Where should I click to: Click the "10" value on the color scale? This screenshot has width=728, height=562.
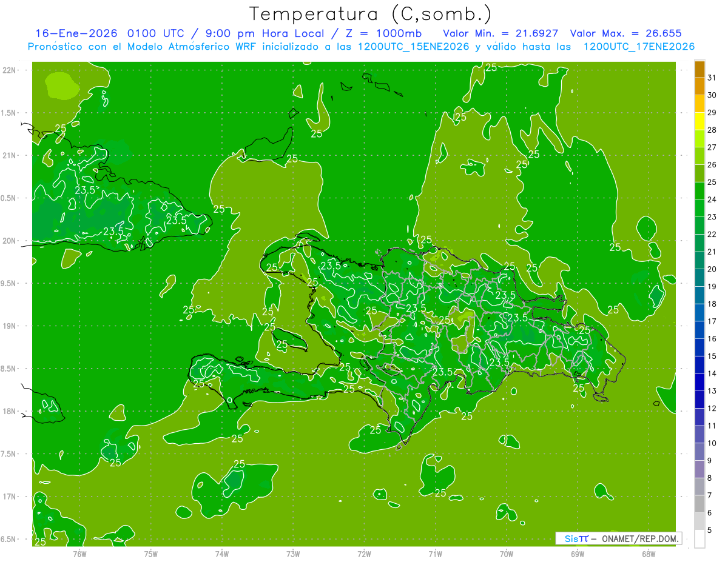712,443
